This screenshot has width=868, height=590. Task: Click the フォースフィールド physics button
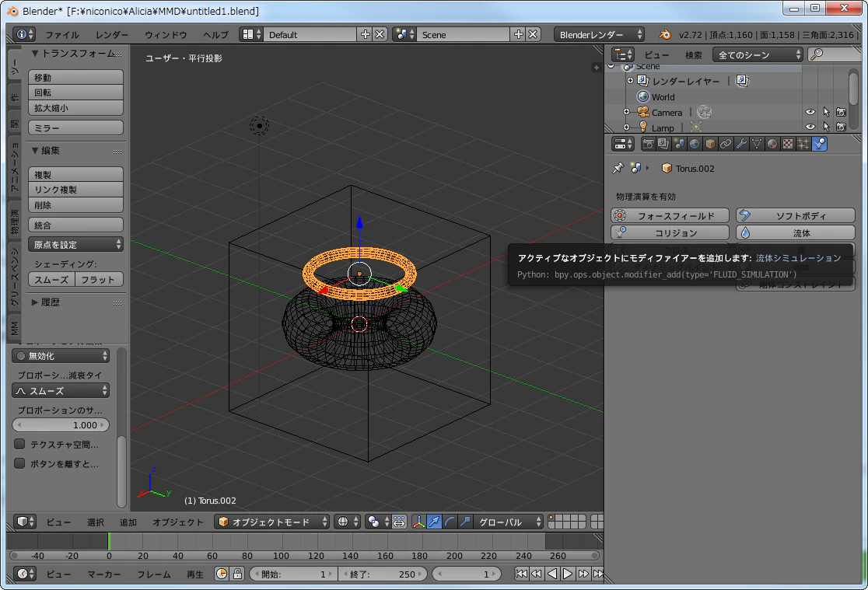(670, 216)
